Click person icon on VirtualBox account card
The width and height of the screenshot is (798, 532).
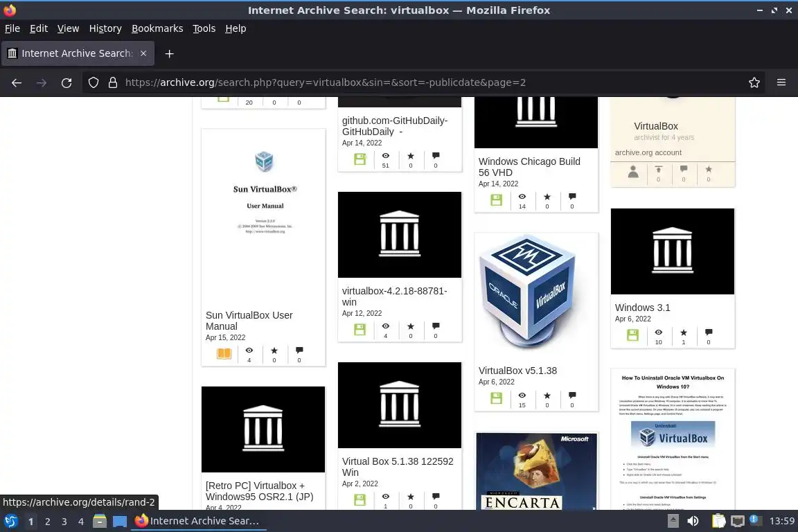pos(633,172)
